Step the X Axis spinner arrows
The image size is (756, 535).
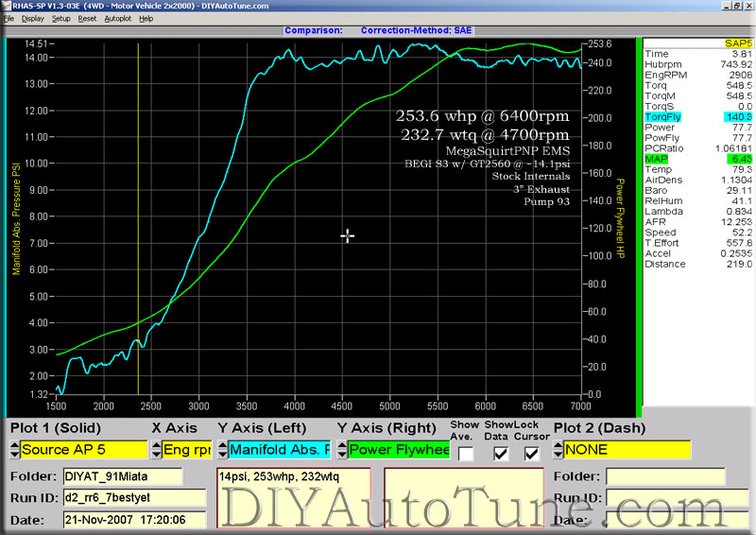156,450
